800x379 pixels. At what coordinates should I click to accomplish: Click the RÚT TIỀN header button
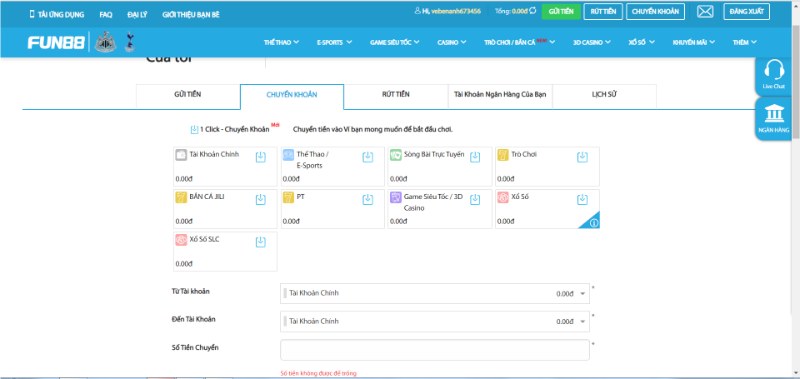click(603, 11)
